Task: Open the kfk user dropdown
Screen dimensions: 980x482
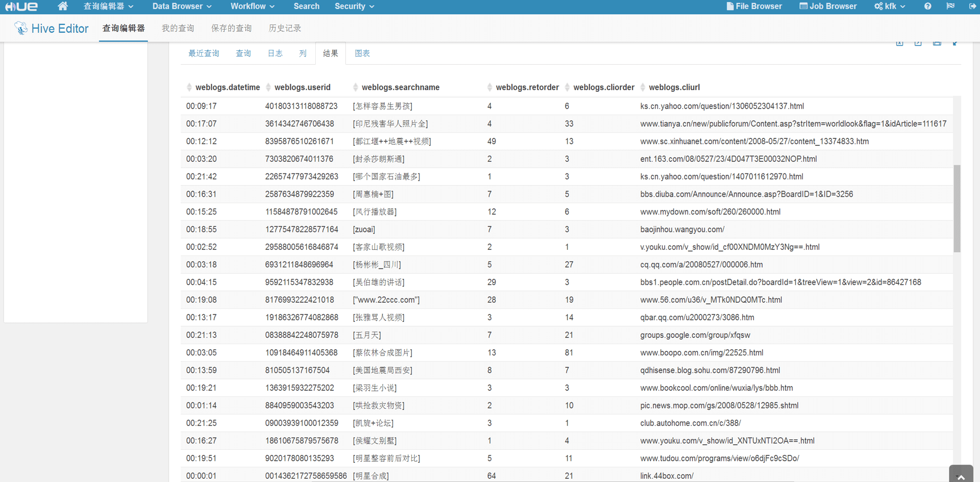Action: coord(889,6)
